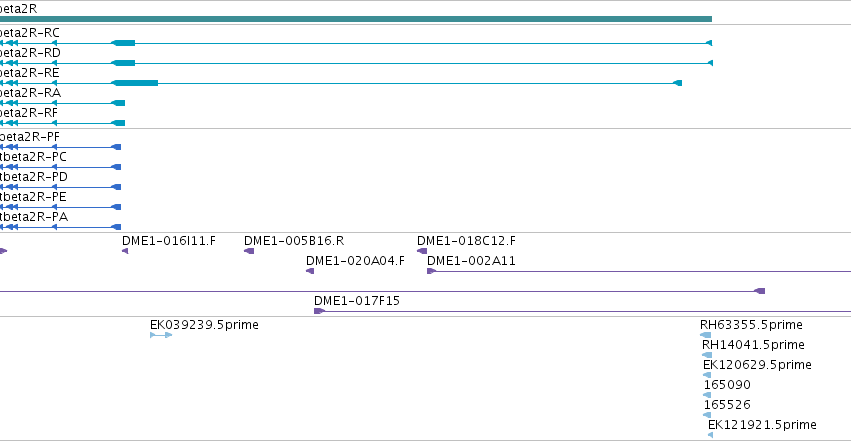
Task: Click the wide exon block of beta2R-RE transcript
Action: (x=135, y=83)
